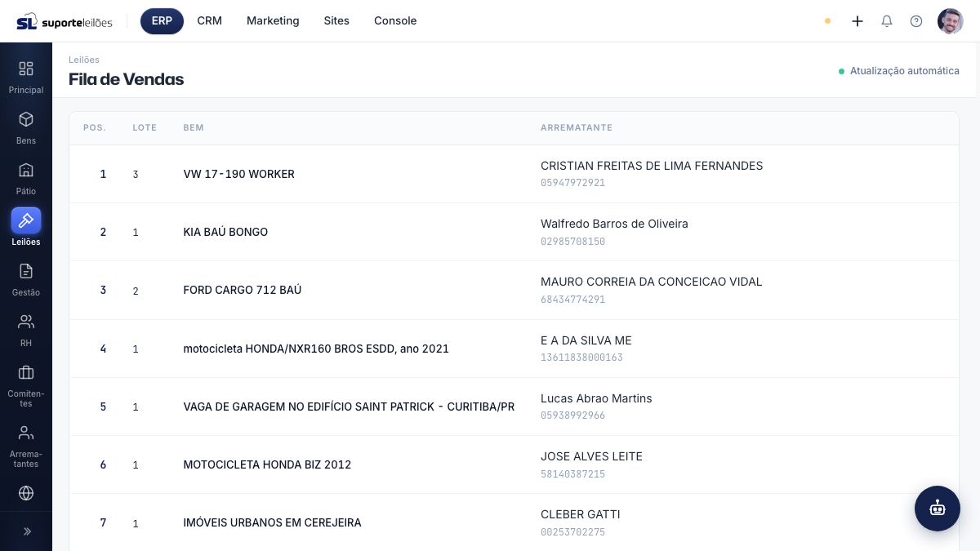980x551 pixels.
Task: Click the Leilões breadcrumb link
Action: pos(84,60)
